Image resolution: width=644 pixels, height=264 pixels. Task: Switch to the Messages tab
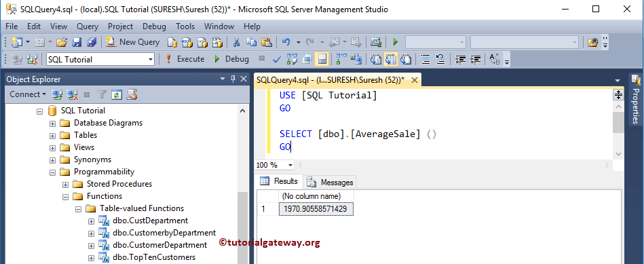(x=330, y=182)
